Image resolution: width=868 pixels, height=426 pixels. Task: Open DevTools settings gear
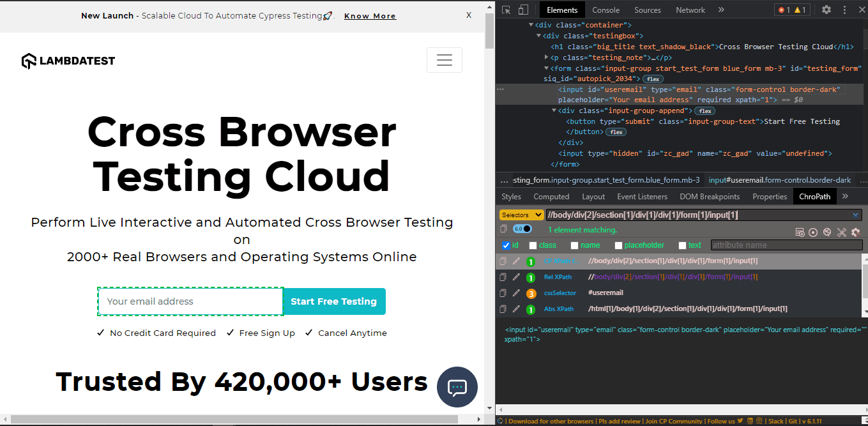[826, 10]
